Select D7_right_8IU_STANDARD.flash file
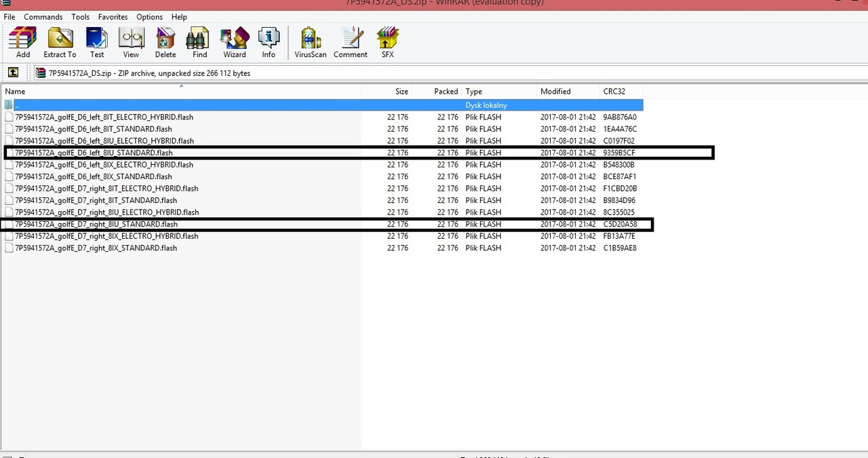868x458 pixels. pyautogui.click(x=96, y=224)
